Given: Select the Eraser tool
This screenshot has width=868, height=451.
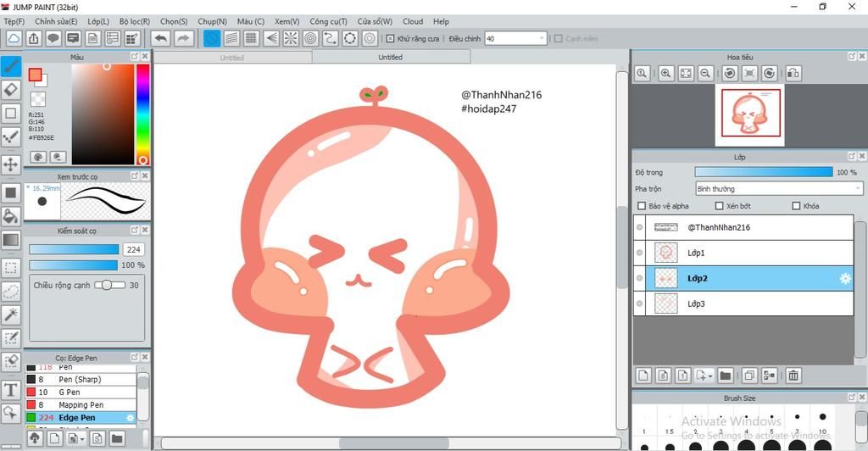Looking at the screenshot, I should [10, 90].
